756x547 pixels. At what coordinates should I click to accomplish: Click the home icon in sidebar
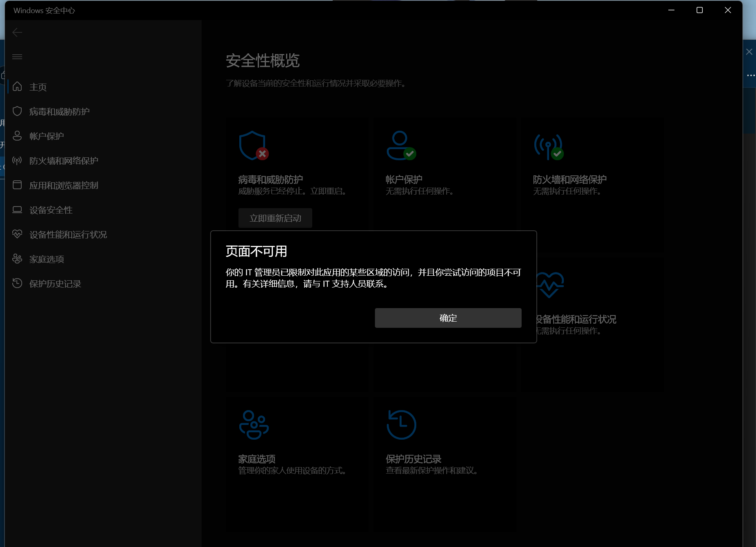pos(17,86)
